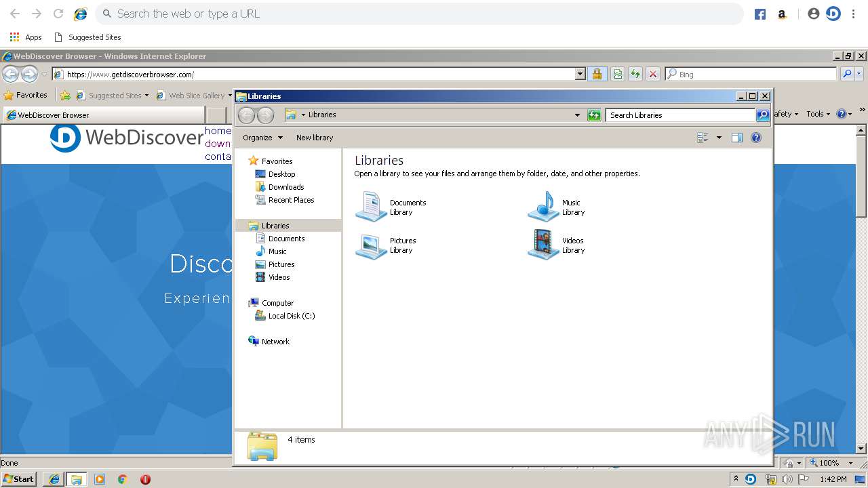This screenshot has width=868, height=488.
Task: Expand the IE help dropdown
Action: [850, 114]
